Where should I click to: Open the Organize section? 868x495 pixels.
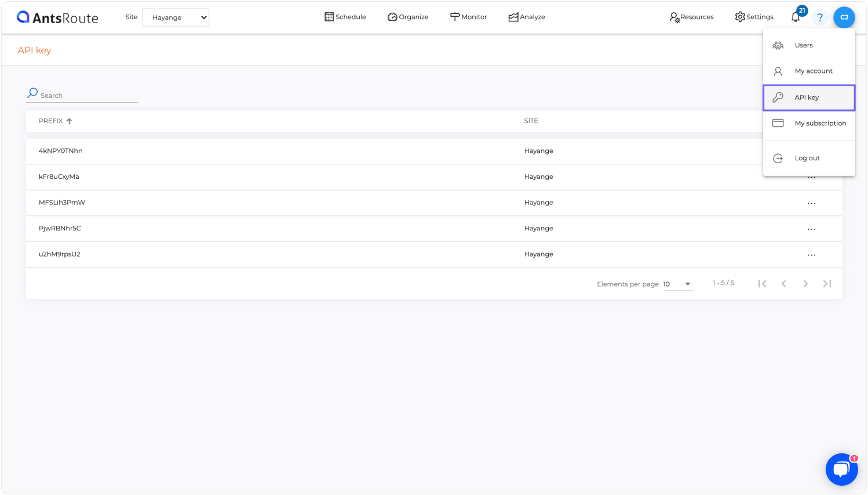click(408, 17)
